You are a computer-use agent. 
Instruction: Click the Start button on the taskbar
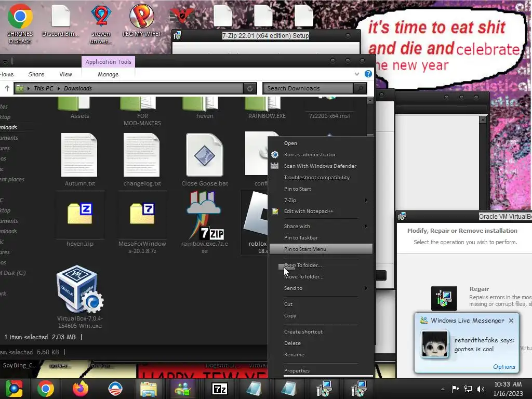(14, 389)
